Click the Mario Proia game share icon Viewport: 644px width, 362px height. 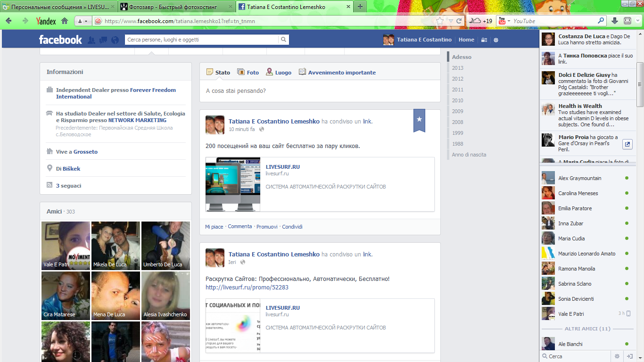coord(627,144)
